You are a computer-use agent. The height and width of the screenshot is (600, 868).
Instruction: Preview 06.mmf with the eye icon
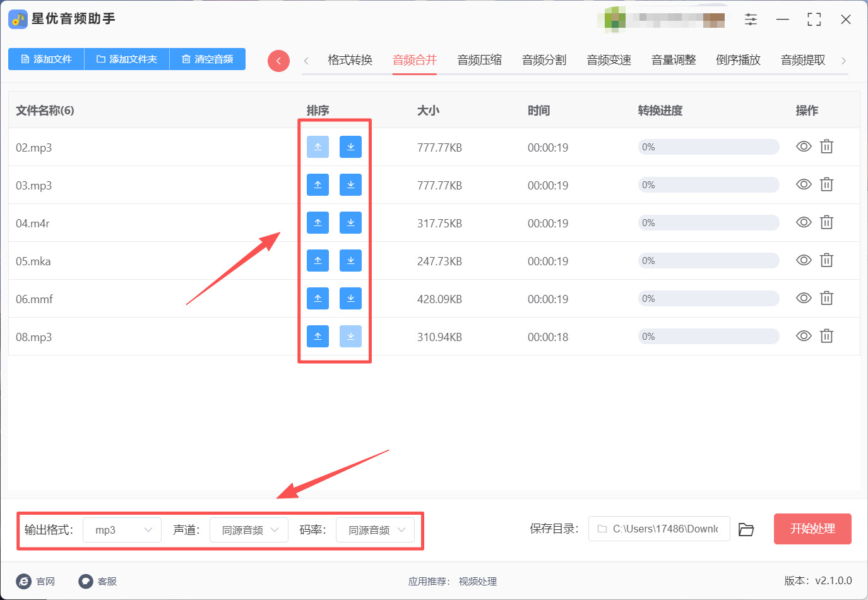click(804, 298)
